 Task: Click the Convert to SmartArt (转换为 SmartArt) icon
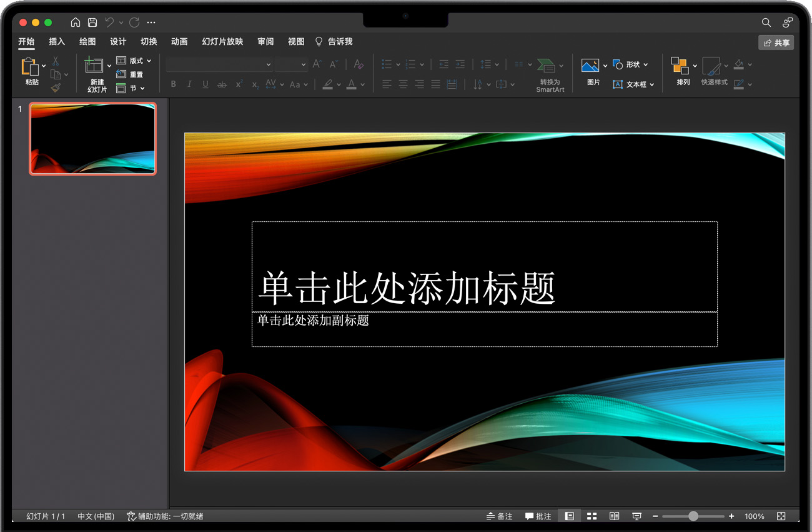546,66
